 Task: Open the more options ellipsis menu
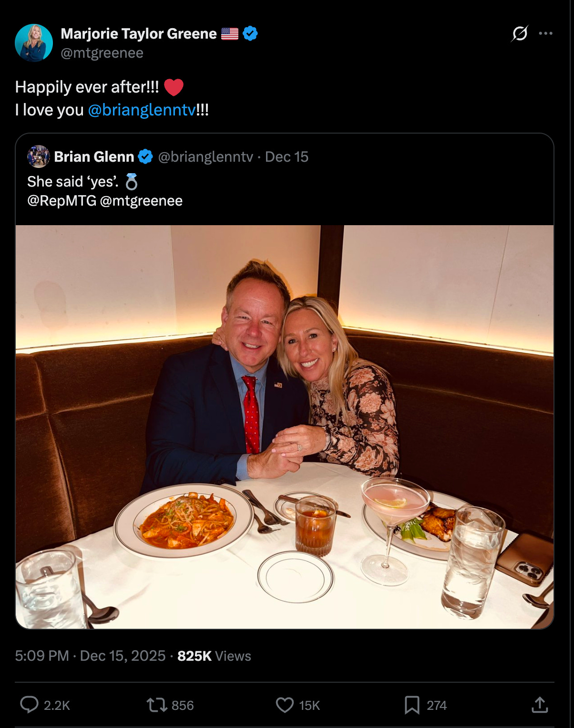[x=547, y=33]
